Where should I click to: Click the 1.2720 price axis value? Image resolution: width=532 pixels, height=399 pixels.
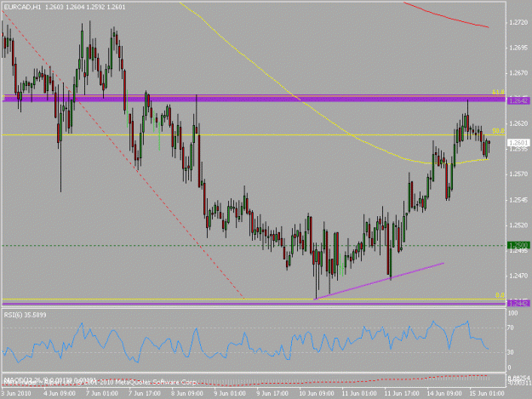(x=518, y=22)
